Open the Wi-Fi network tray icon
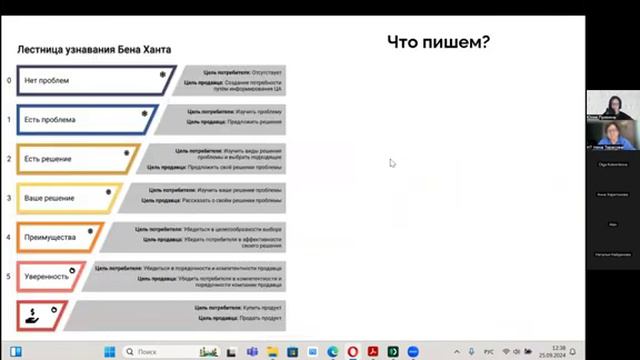640x360 pixels. tap(506, 351)
